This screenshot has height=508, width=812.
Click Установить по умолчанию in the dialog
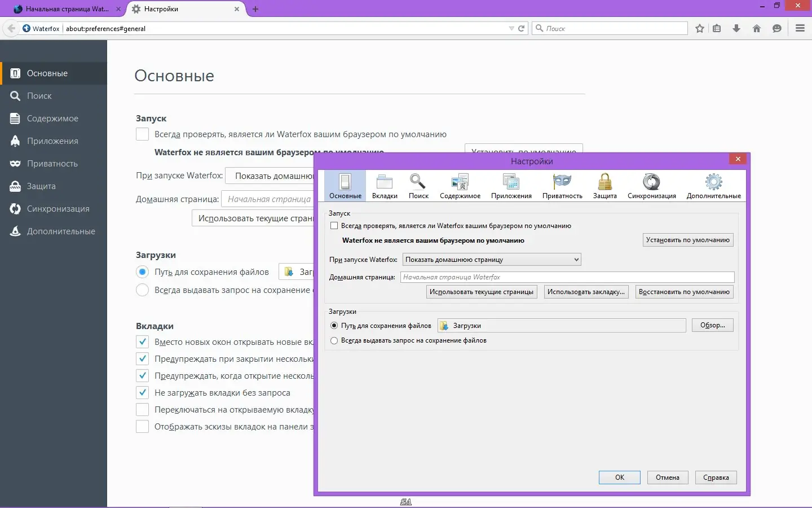688,240
